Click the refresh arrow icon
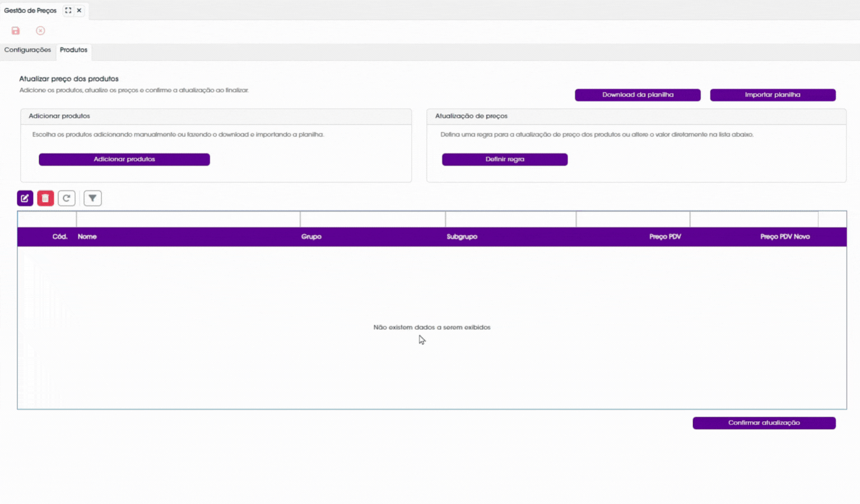860x504 pixels. point(67,198)
